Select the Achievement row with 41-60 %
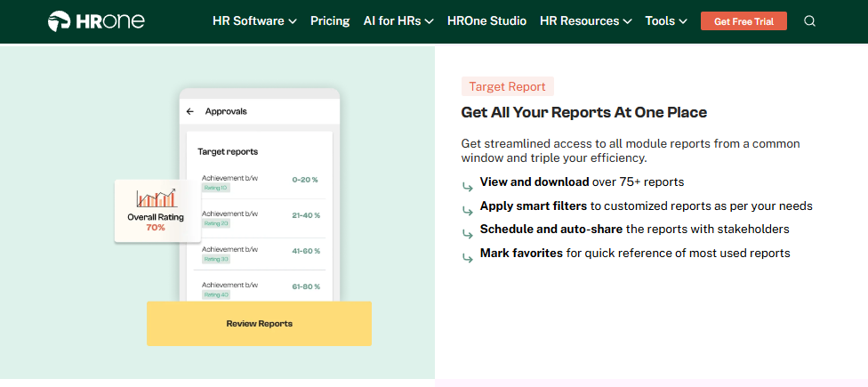The height and width of the screenshot is (387, 868). (259, 254)
